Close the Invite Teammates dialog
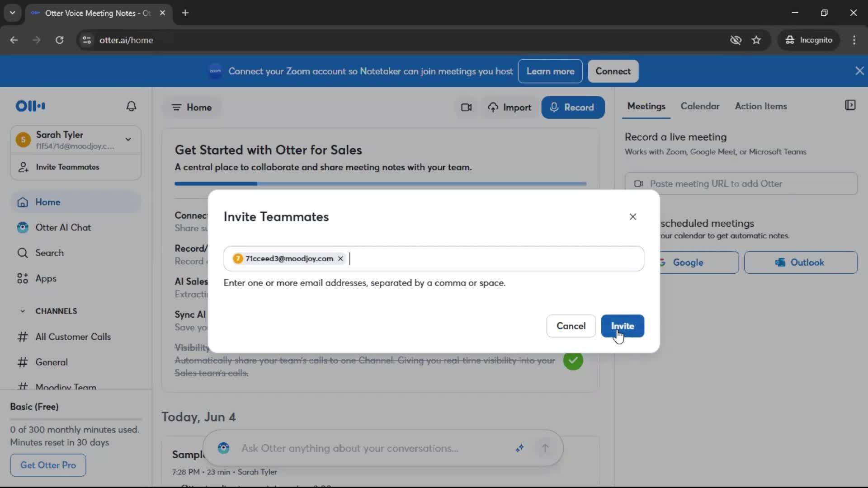The image size is (868, 488). pyautogui.click(x=633, y=217)
